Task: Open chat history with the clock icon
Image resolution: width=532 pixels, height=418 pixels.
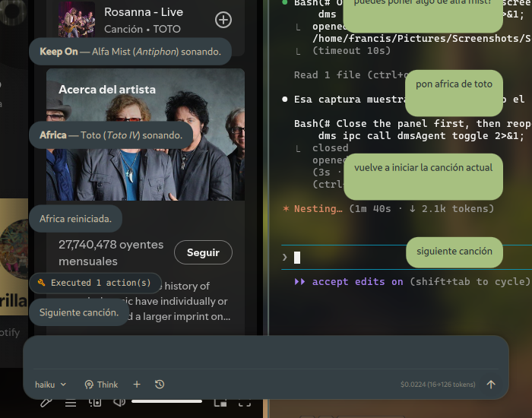Action: click(x=160, y=384)
